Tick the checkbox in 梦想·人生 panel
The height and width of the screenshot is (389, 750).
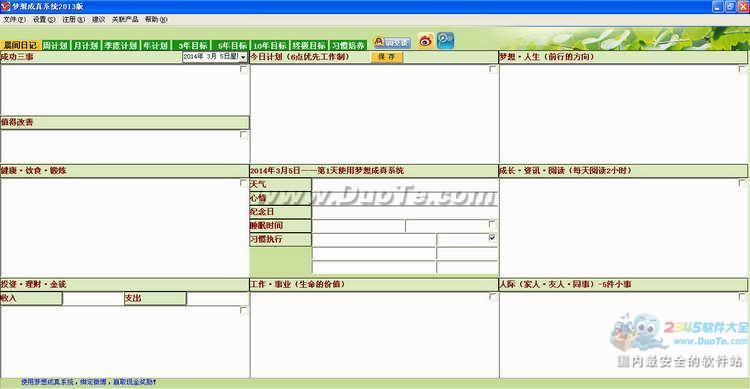pyautogui.click(x=742, y=69)
